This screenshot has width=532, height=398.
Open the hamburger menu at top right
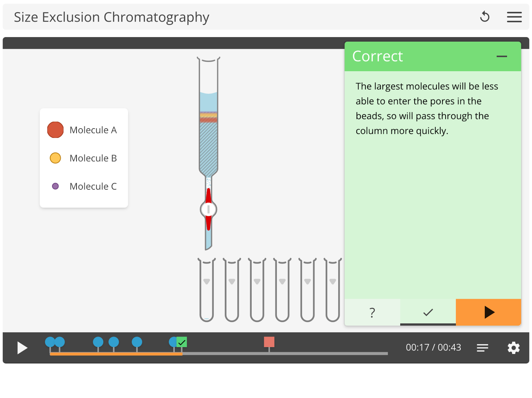[x=514, y=17]
